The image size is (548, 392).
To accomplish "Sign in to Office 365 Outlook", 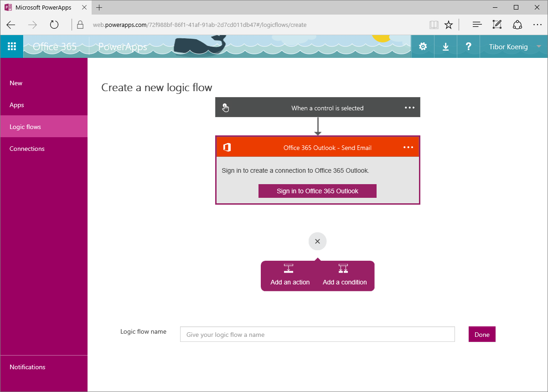I will pyautogui.click(x=317, y=191).
